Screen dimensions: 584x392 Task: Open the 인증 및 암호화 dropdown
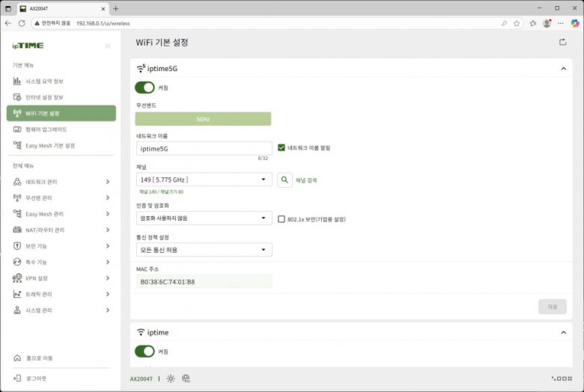204,218
